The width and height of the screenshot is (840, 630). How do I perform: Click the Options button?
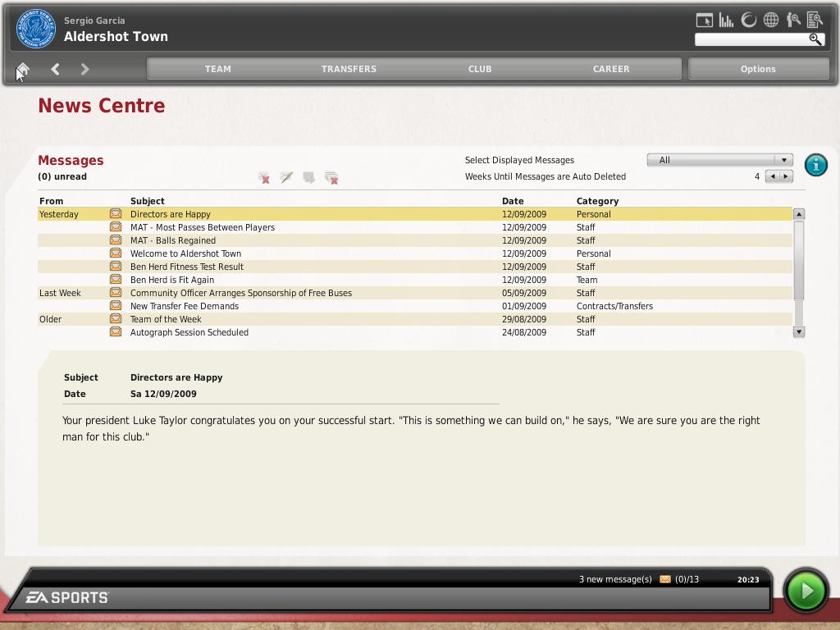758,69
